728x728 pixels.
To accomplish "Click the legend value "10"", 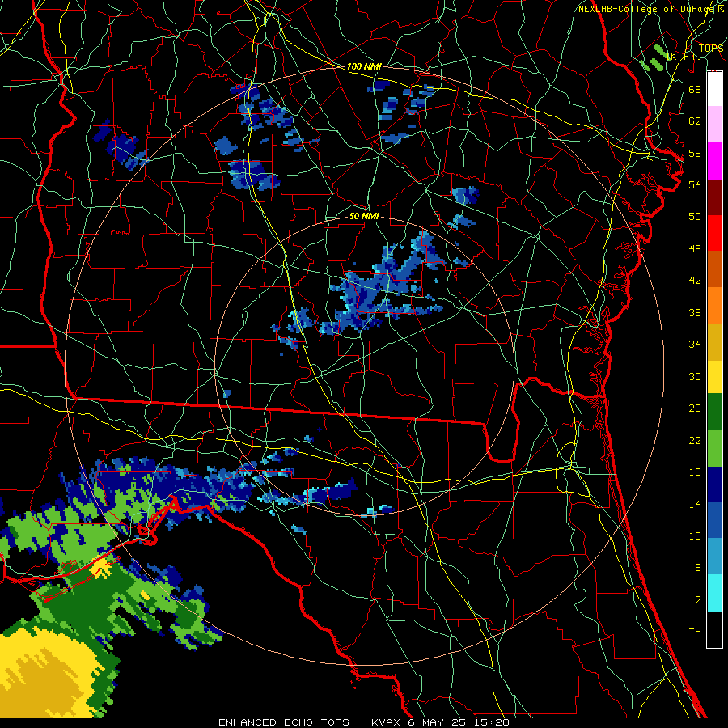I will [x=695, y=535].
